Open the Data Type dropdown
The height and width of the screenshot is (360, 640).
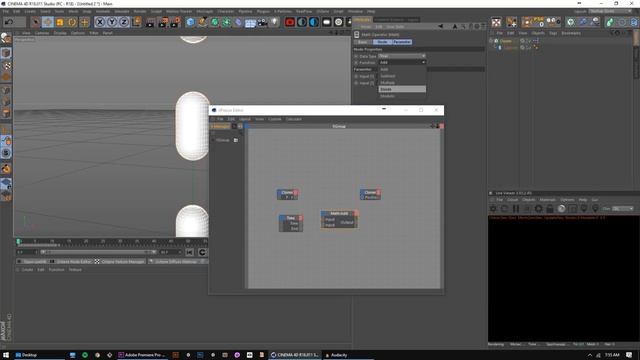[x=402, y=56]
